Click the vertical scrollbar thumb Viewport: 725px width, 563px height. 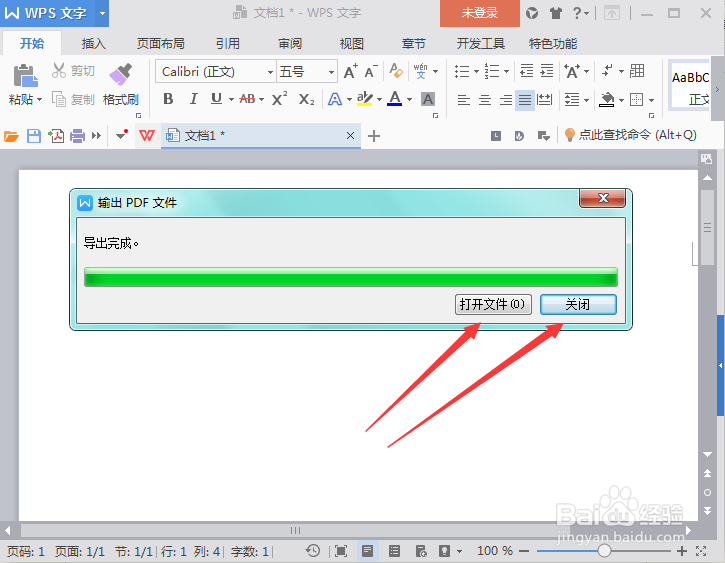click(x=707, y=228)
